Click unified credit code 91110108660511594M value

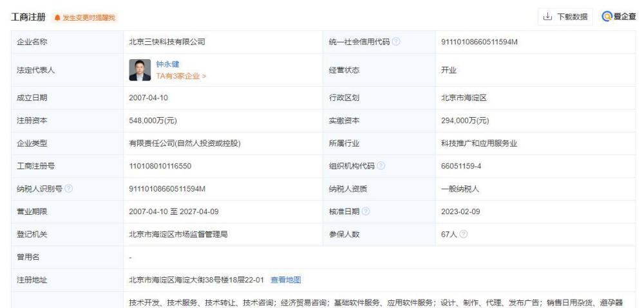pos(479,42)
